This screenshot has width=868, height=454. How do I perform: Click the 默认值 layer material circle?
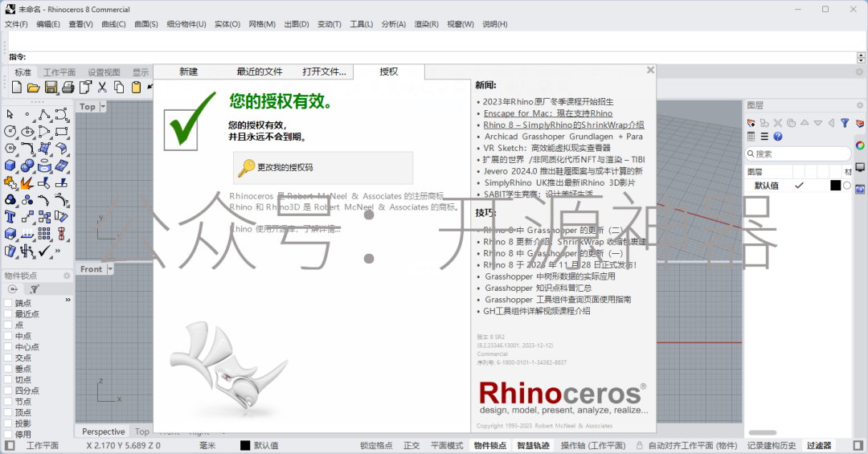pos(847,186)
